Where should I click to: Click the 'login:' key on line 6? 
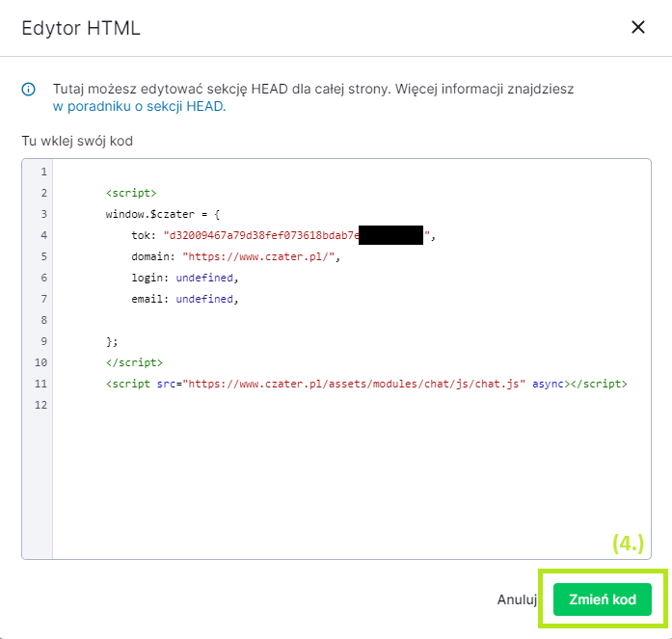click(x=150, y=278)
